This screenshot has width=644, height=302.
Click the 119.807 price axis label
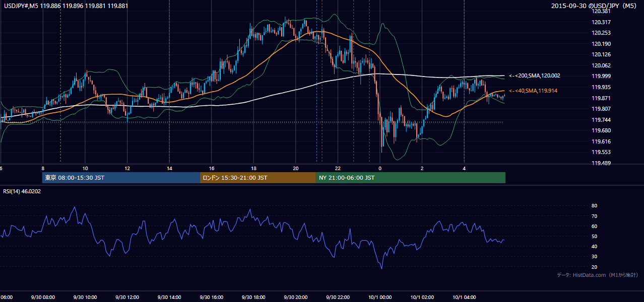[602, 109]
